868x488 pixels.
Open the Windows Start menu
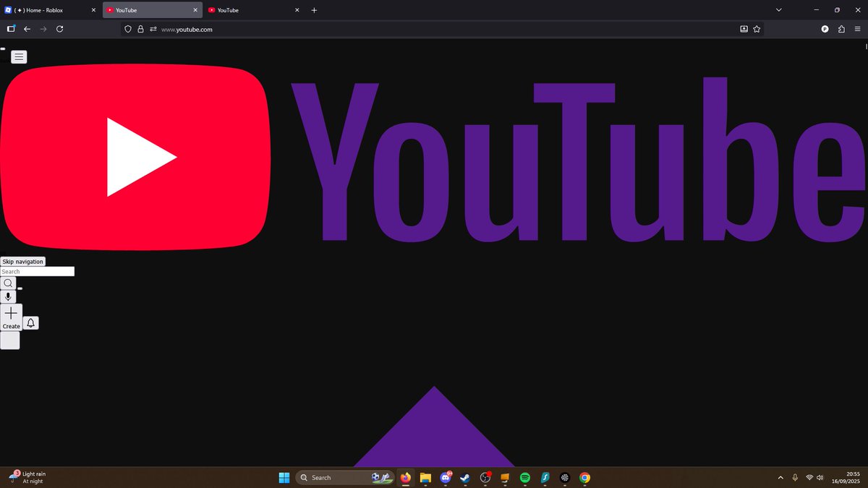click(284, 477)
